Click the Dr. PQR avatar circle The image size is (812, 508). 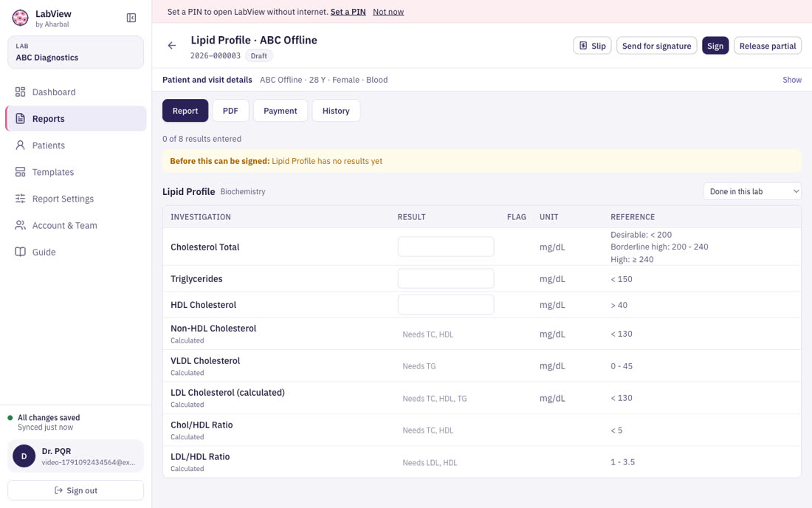point(24,456)
